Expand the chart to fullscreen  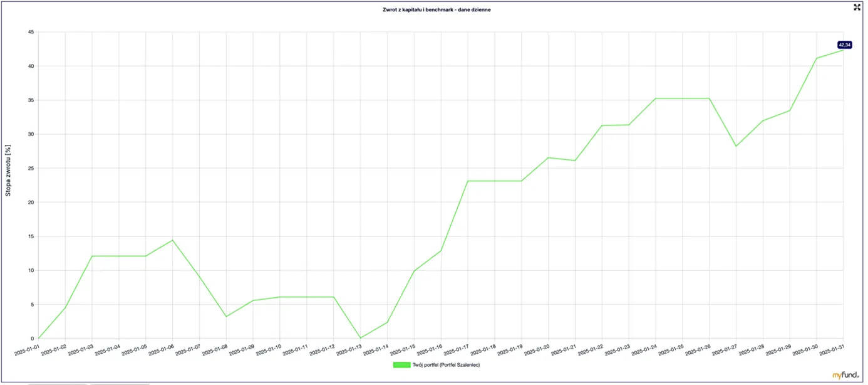point(857,8)
